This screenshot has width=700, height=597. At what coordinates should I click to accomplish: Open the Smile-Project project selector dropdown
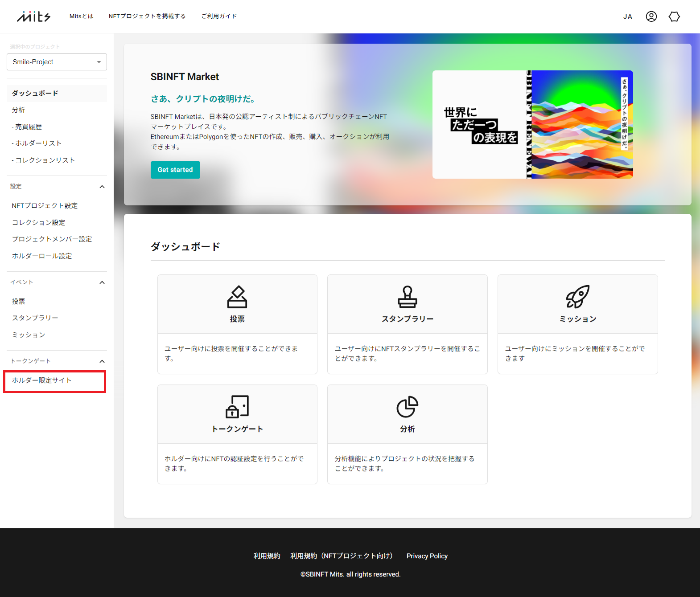pos(57,62)
